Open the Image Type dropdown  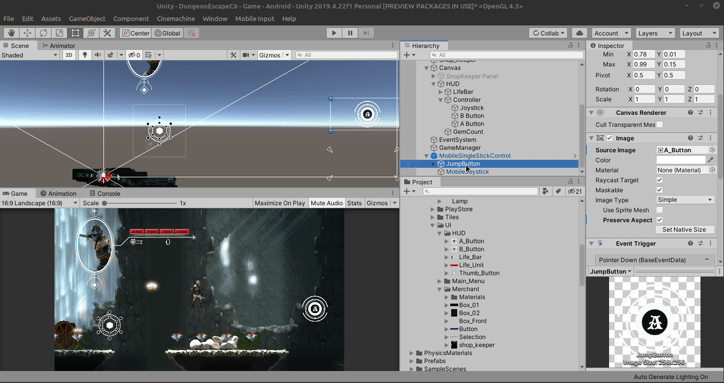point(685,200)
